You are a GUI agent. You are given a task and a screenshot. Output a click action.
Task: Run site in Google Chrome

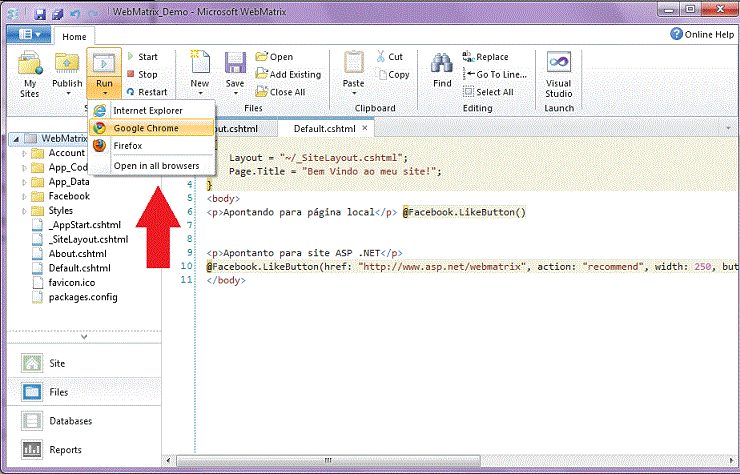pyautogui.click(x=151, y=128)
